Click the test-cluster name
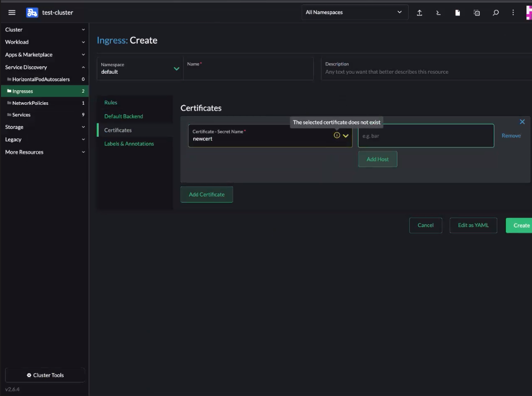The height and width of the screenshot is (396, 532). (57, 13)
